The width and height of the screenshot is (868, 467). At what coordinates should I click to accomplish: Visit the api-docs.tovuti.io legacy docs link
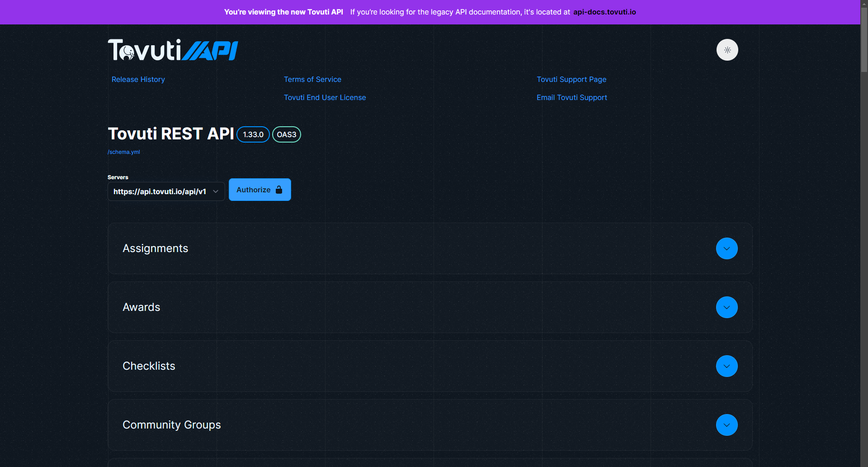click(x=604, y=12)
